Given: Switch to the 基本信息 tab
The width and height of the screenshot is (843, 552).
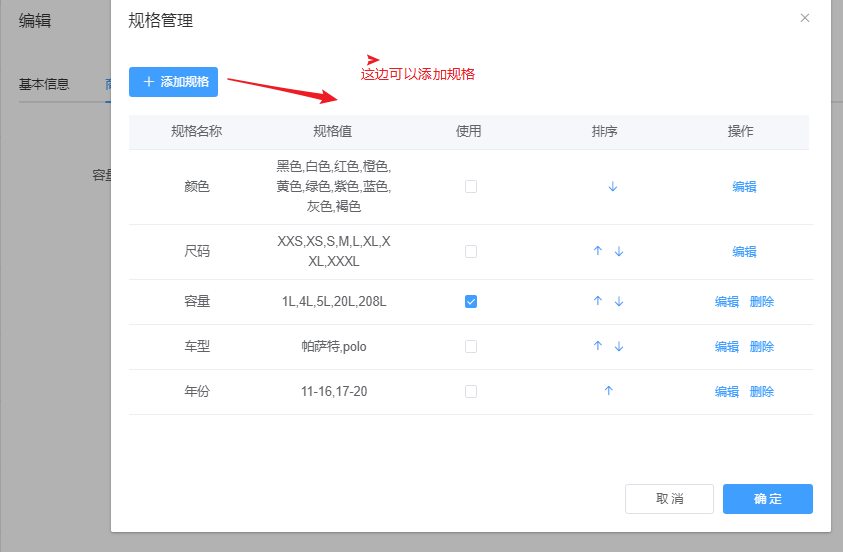Looking at the screenshot, I should pyautogui.click(x=44, y=84).
